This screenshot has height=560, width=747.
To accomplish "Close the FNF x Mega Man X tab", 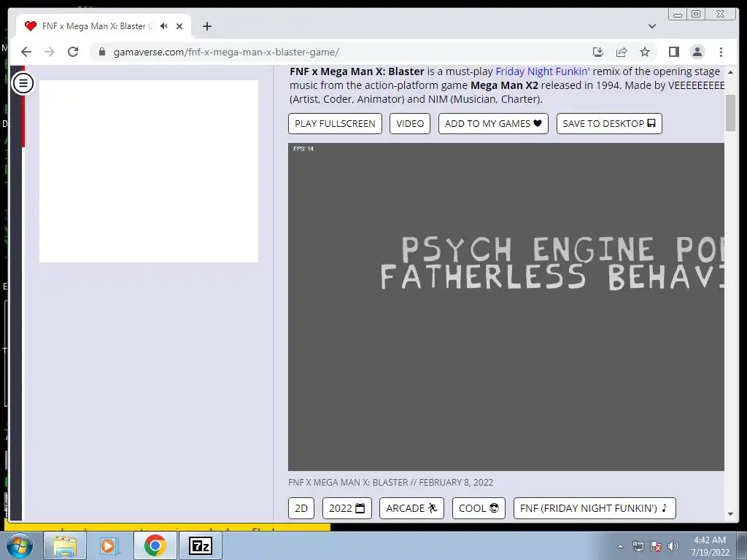I will (x=179, y=26).
